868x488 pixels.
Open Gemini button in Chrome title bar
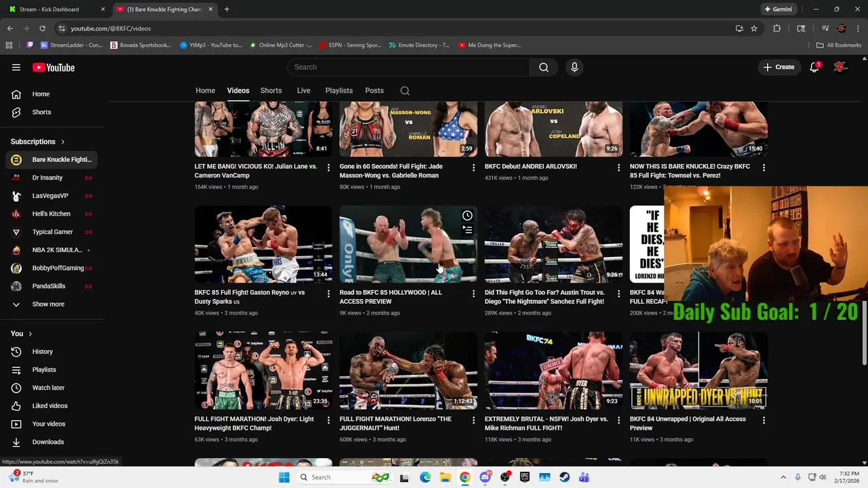(x=778, y=9)
